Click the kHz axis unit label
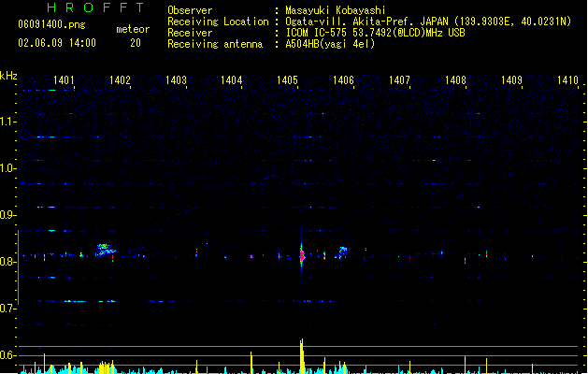Screen dimensions: 588x374 tap(8, 76)
